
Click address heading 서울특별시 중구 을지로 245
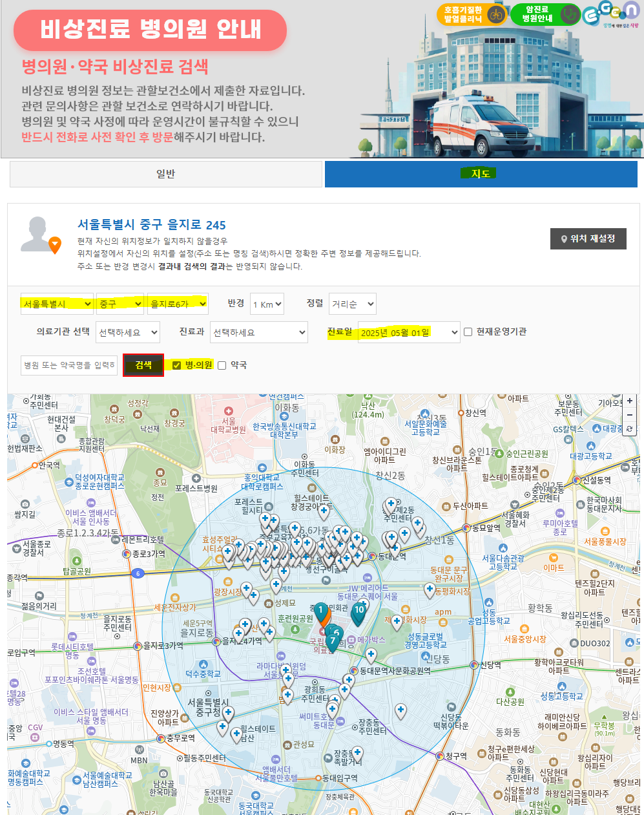(x=152, y=224)
